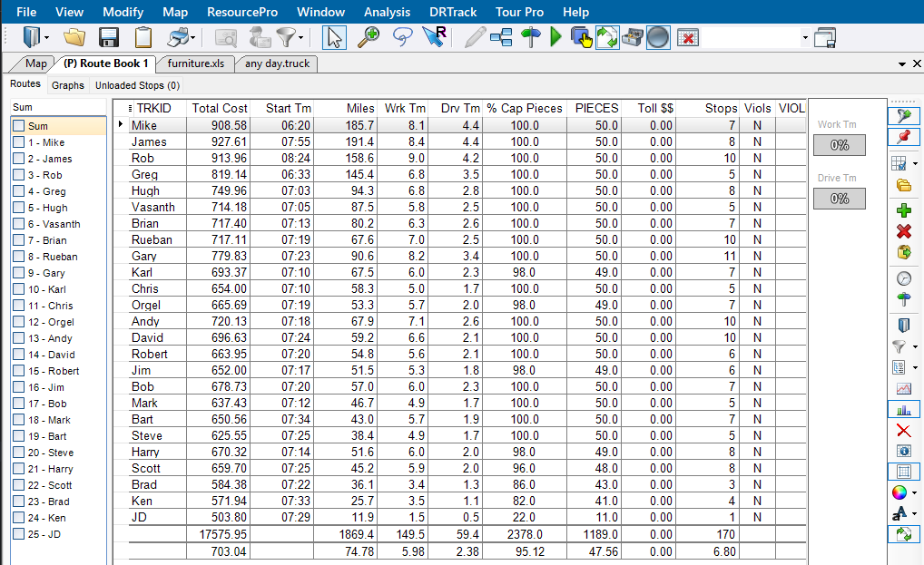Click the green play run icon
This screenshot has width=924, height=565.
(555, 38)
